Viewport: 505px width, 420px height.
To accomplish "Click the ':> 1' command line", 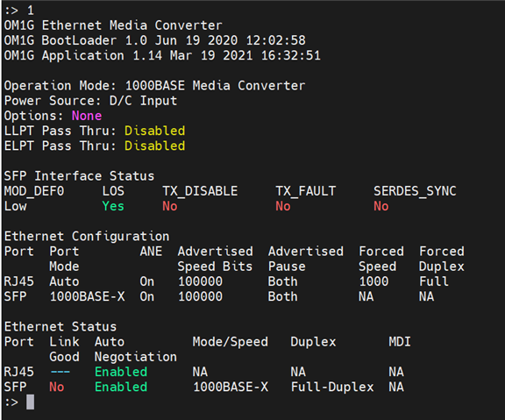I will (x=19, y=11).
